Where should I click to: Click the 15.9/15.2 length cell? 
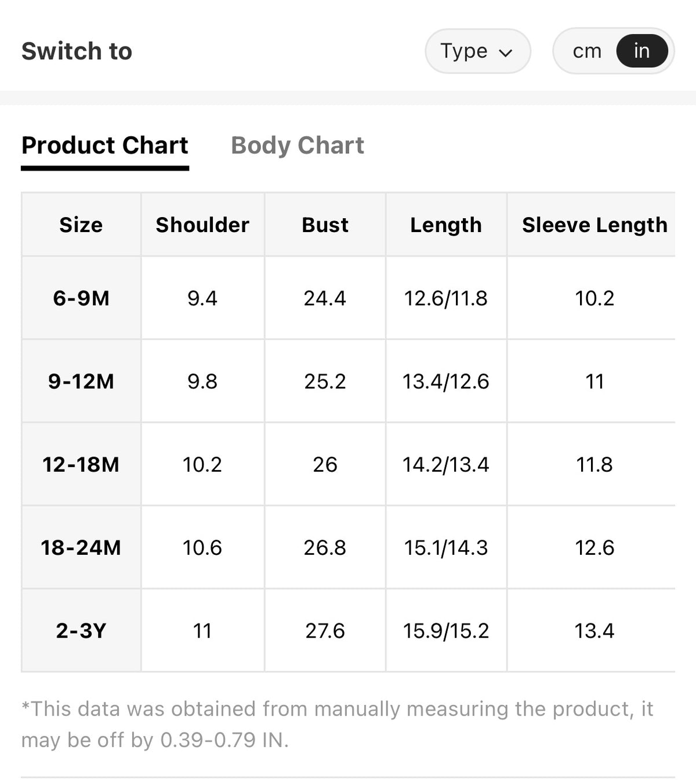click(446, 630)
